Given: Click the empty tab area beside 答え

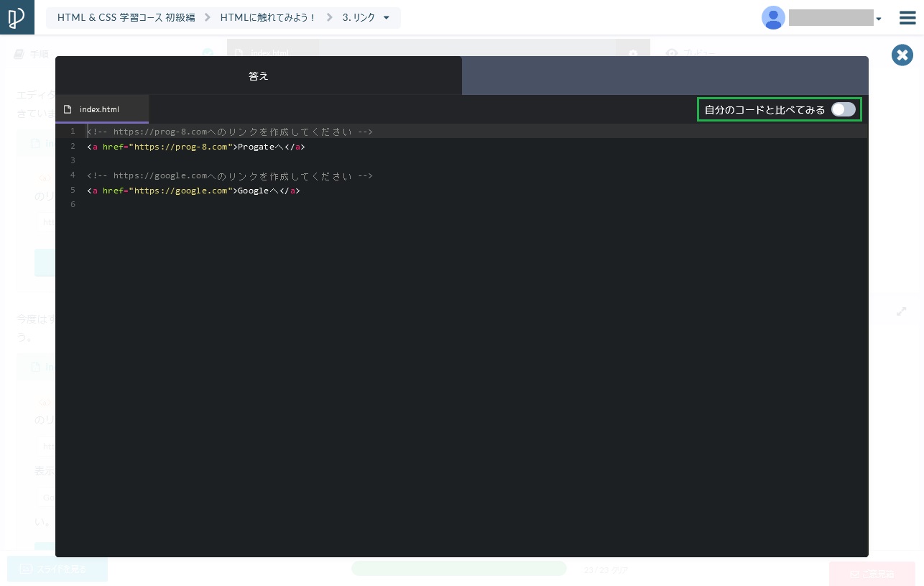Looking at the screenshot, I should pos(665,75).
